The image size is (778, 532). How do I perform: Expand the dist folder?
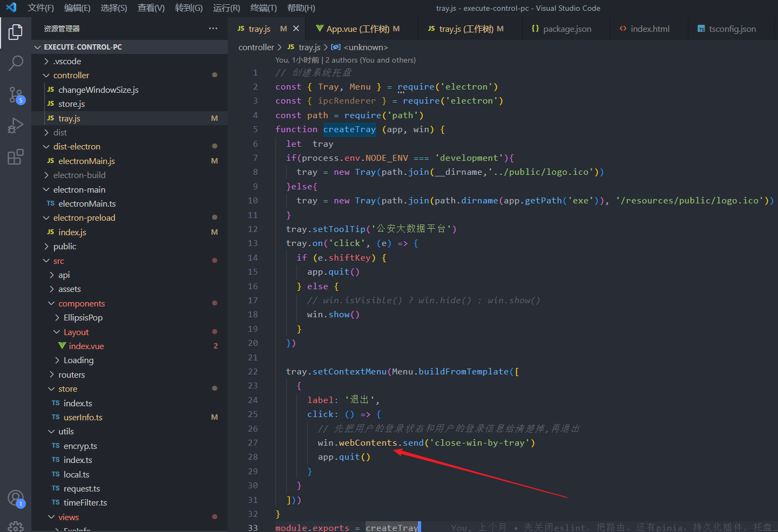[130, 133]
